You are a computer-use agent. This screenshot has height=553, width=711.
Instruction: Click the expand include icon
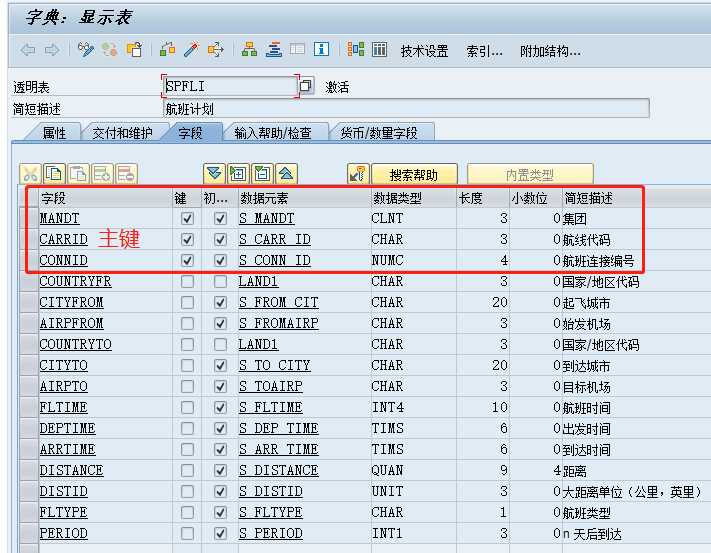pos(238,174)
